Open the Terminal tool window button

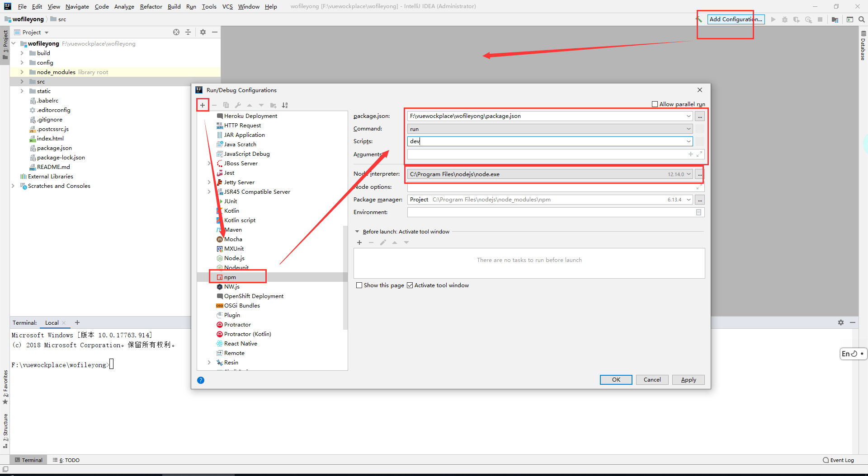(x=28, y=460)
